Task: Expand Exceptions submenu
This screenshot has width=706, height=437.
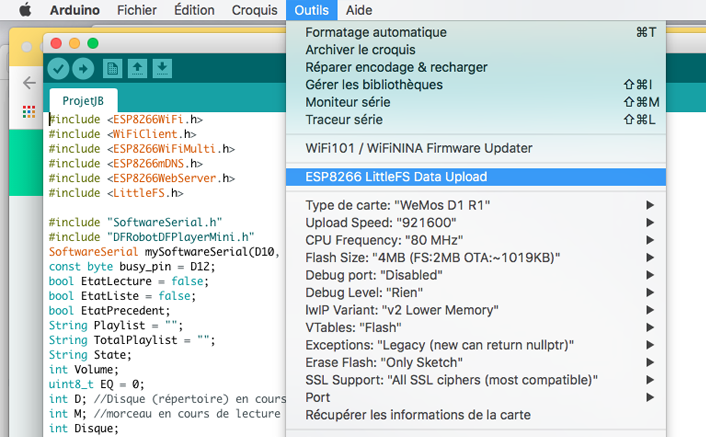Action: point(476,345)
